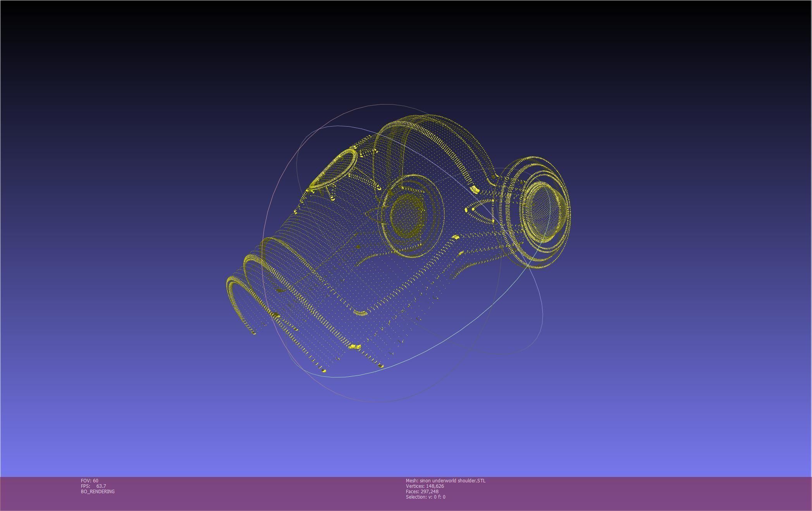Click the BO_RENDERING status text
Image resolution: width=812 pixels, height=511 pixels.
[98, 491]
